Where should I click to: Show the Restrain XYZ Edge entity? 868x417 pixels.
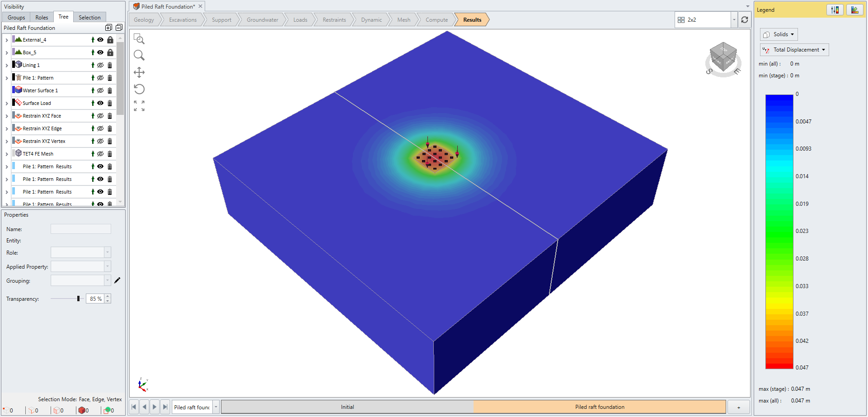point(100,128)
